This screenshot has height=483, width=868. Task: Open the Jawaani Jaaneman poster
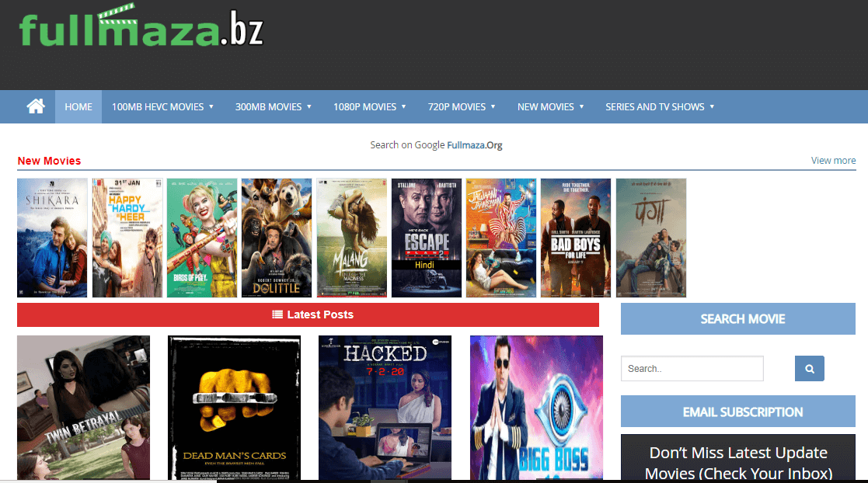tap(501, 238)
